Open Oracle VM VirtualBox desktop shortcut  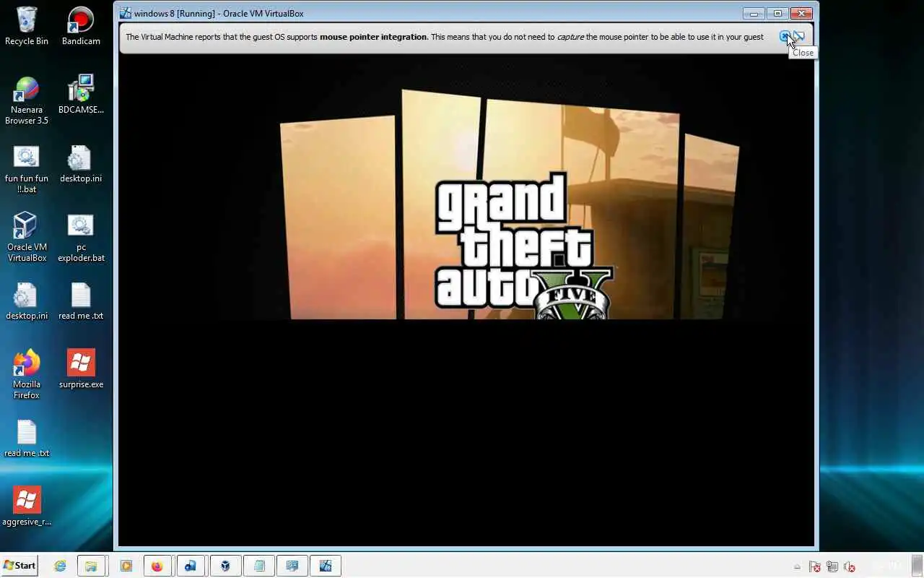click(x=27, y=237)
